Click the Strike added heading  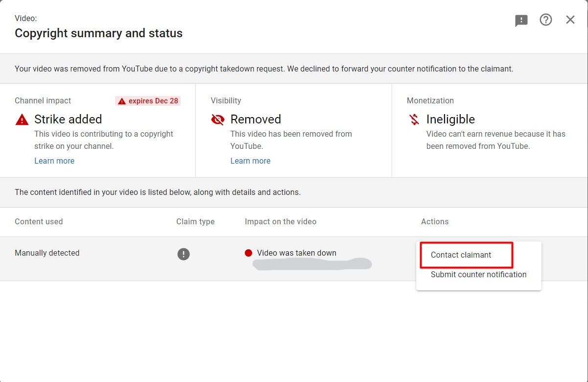click(68, 119)
